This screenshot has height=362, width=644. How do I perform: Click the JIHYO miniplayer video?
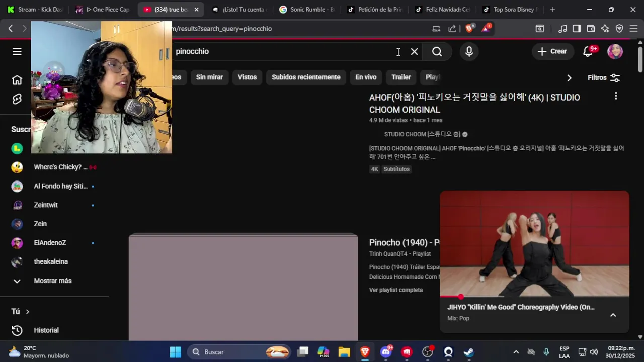coord(534,243)
